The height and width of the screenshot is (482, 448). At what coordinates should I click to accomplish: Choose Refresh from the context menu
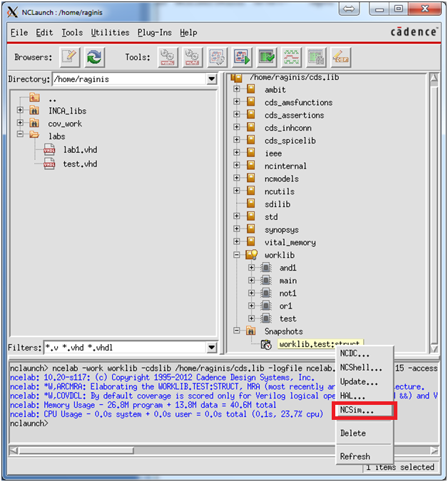[365, 456]
